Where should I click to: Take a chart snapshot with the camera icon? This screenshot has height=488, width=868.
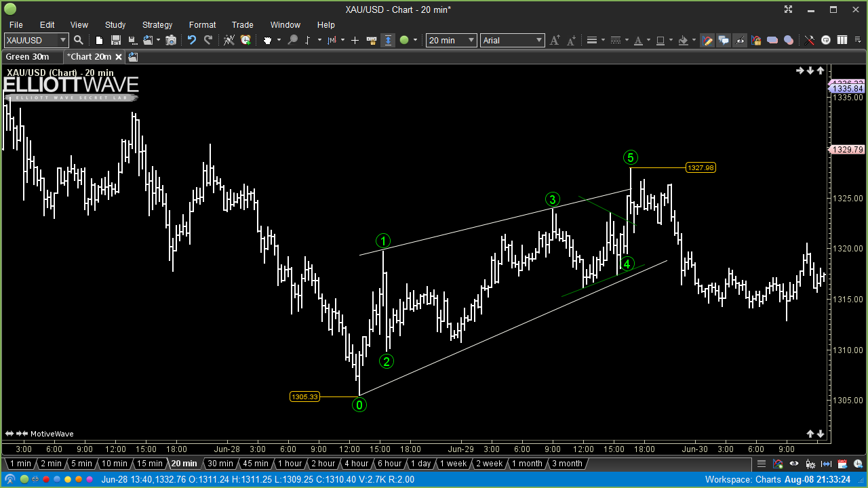coord(171,40)
